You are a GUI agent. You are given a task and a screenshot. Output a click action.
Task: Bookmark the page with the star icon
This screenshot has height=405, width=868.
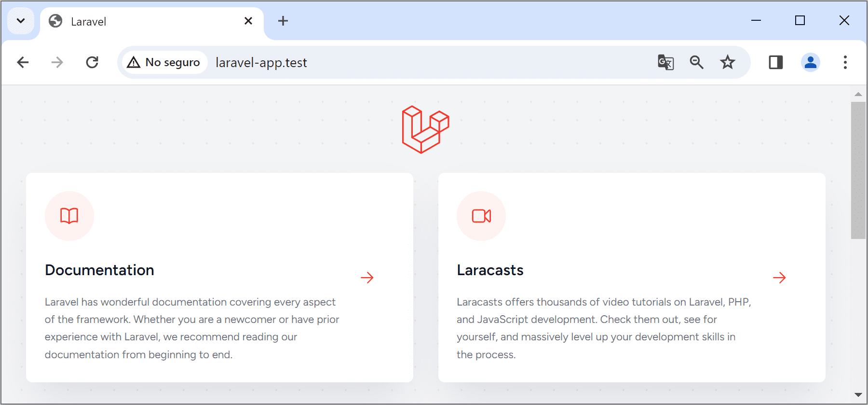(x=727, y=62)
